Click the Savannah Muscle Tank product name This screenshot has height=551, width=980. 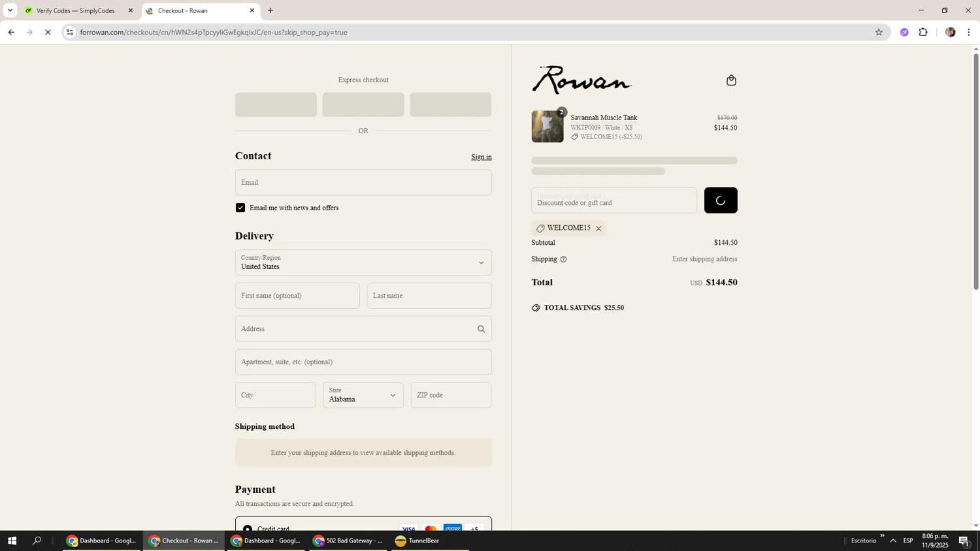[604, 118]
